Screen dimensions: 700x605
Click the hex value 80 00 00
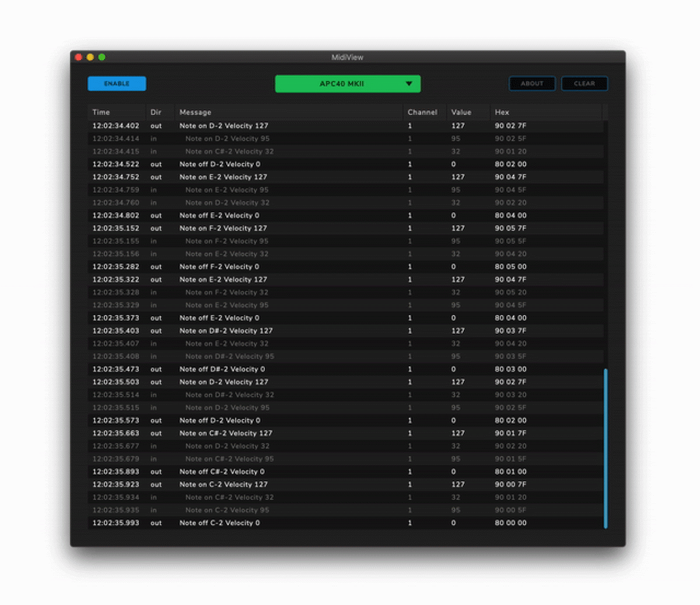tap(510, 523)
